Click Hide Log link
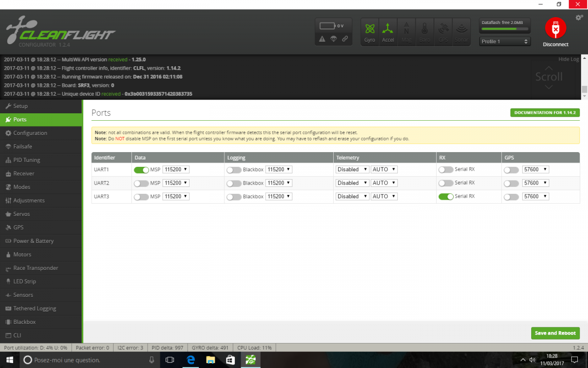 click(568, 59)
